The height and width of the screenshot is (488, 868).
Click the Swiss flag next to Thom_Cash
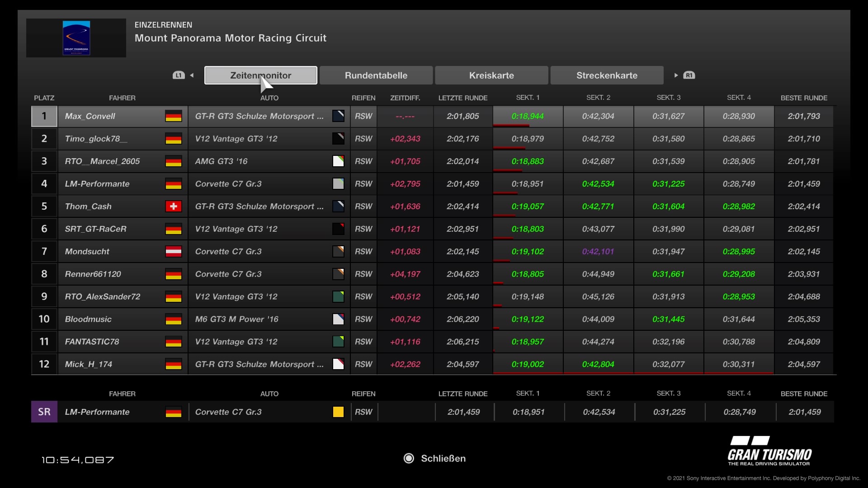pos(173,206)
